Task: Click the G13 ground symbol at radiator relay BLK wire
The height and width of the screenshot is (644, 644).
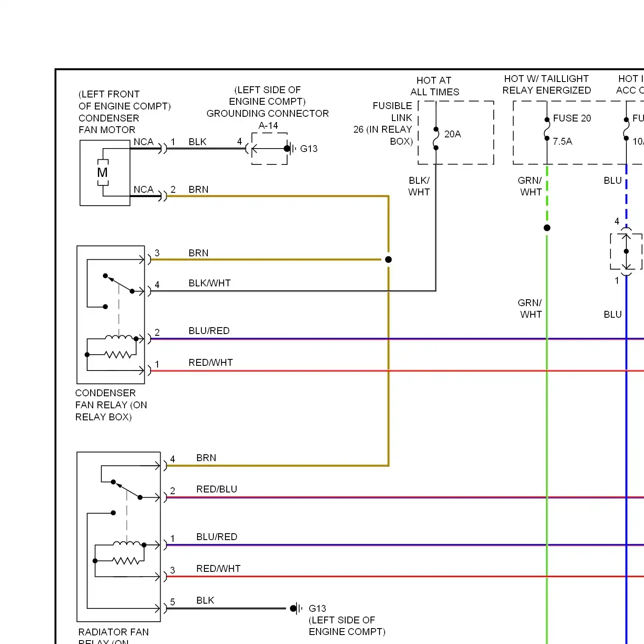Action: click(297, 608)
